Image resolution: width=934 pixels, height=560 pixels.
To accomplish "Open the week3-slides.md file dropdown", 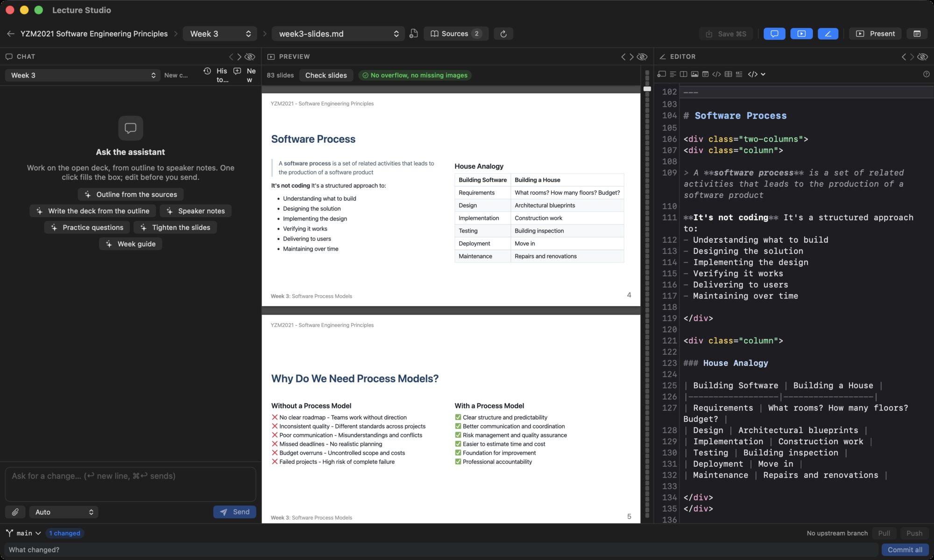I will pos(338,34).
